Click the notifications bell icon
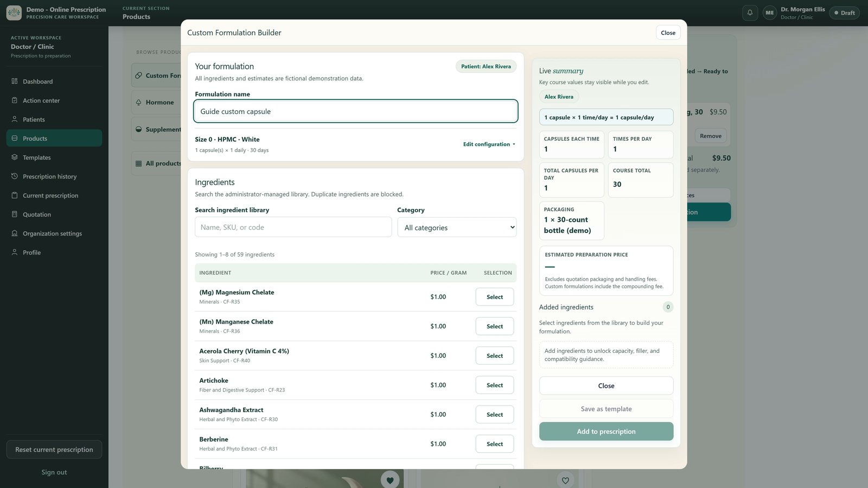 click(x=750, y=12)
